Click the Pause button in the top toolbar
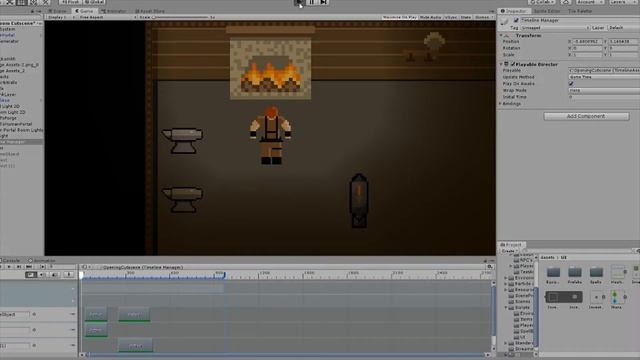 pos(311,2)
